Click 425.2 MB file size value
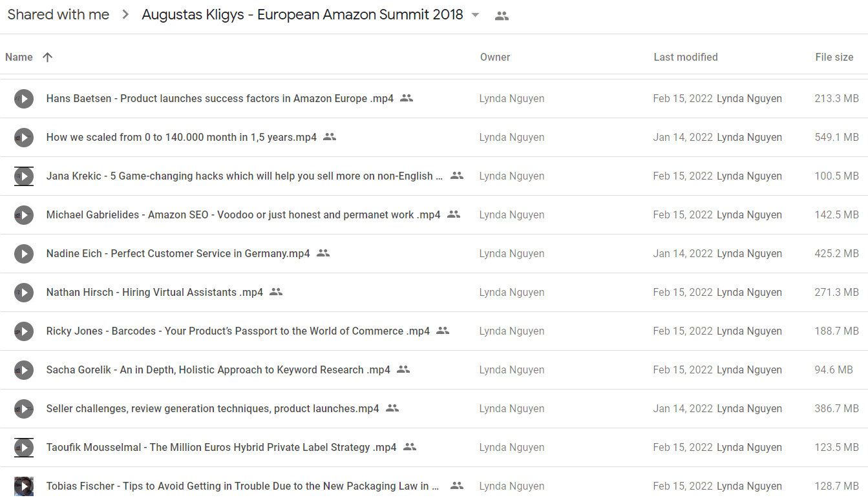This screenshot has width=868, height=500. coord(836,254)
